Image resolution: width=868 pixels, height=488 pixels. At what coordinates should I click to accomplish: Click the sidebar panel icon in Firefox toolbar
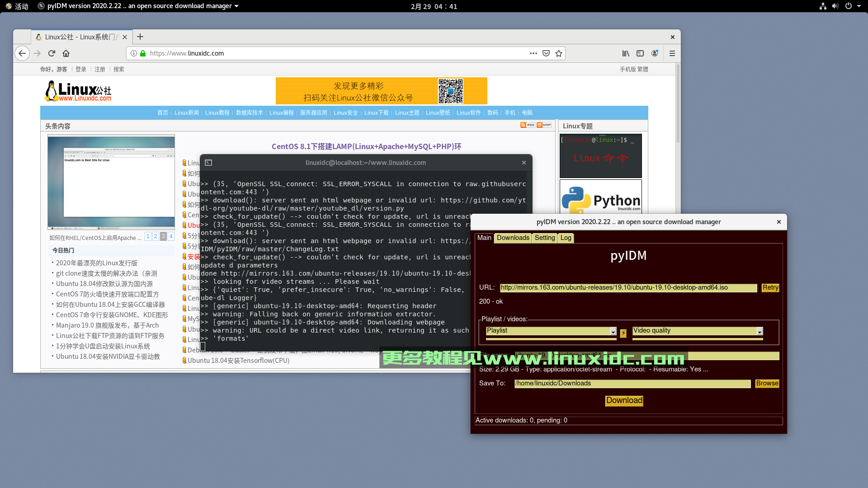click(640, 53)
